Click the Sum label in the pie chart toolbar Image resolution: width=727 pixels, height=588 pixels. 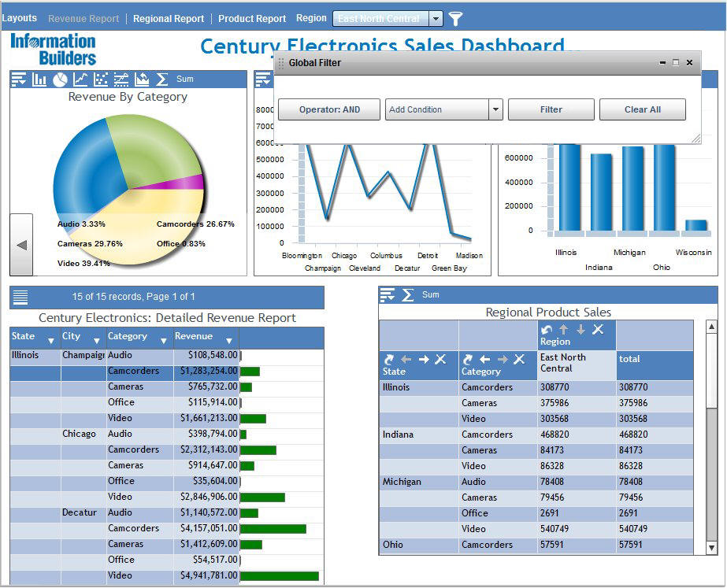[184, 80]
